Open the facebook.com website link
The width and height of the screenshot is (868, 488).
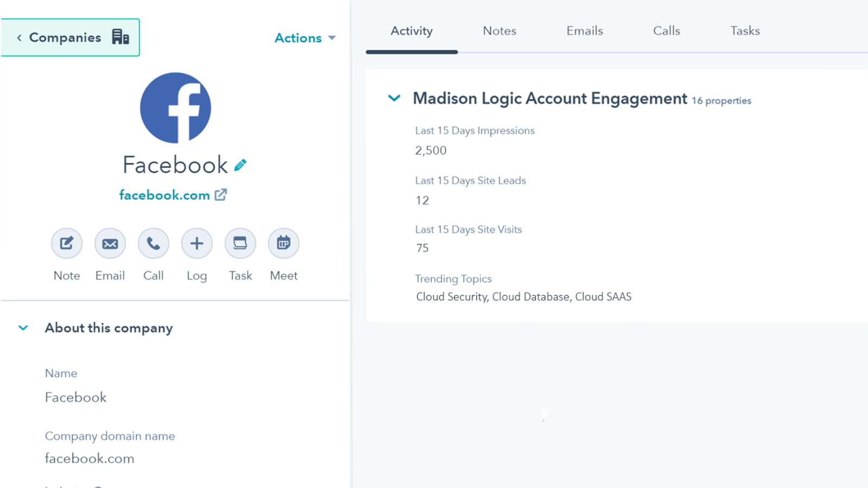coord(164,195)
